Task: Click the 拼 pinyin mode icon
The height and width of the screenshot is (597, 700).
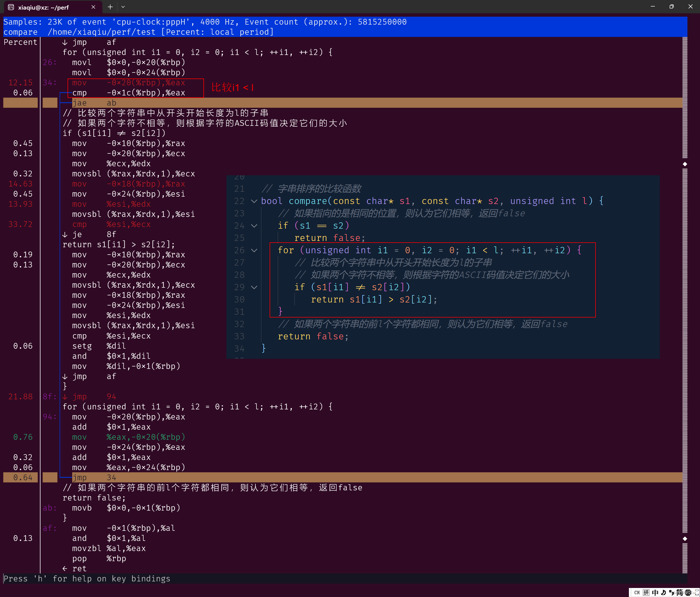Action: (646, 592)
